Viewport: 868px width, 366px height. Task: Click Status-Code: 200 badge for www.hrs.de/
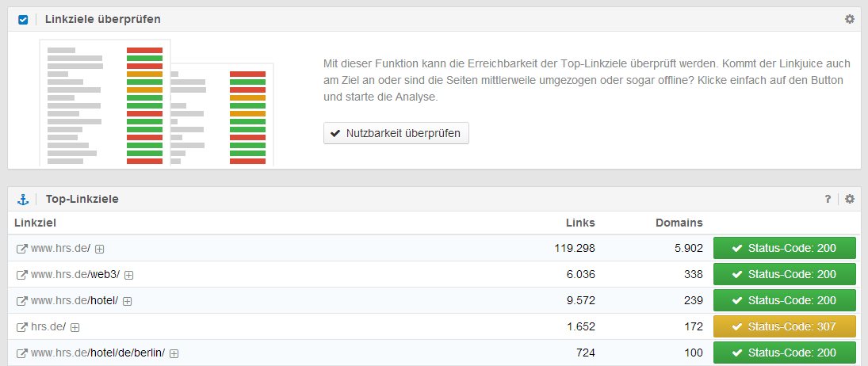coord(785,249)
